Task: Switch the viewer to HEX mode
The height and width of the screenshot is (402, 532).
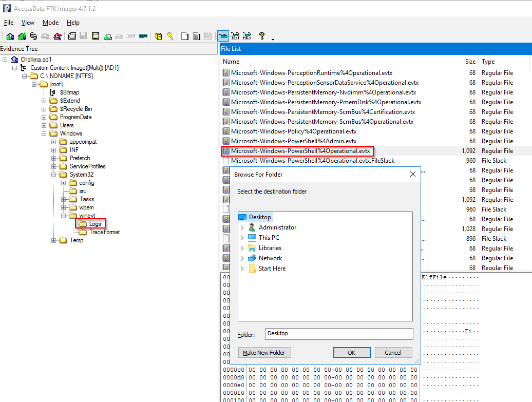Action: [247, 36]
